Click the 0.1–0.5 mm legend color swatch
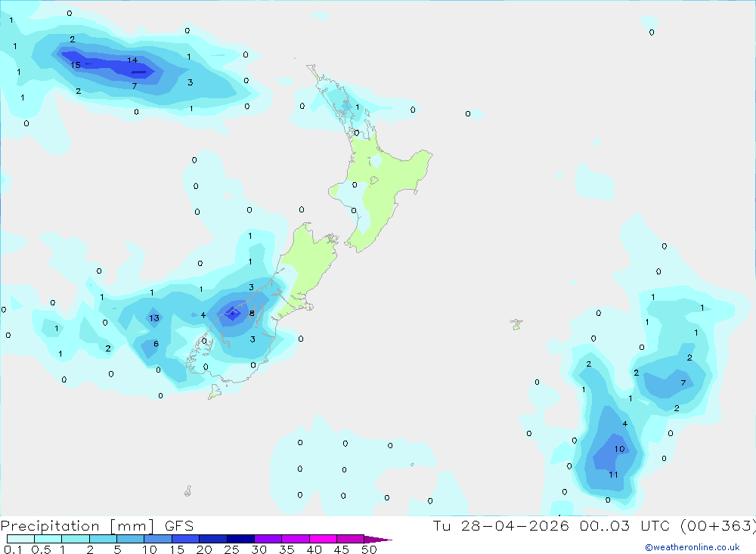 coord(20,539)
